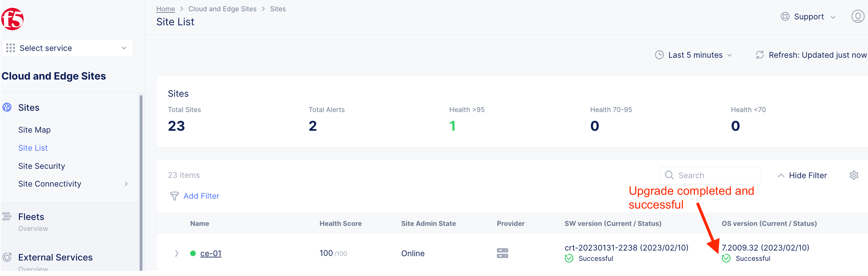This screenshot has width=868, height=276.
Task: Click the External Services icon
Action: (x=7, y=258)
